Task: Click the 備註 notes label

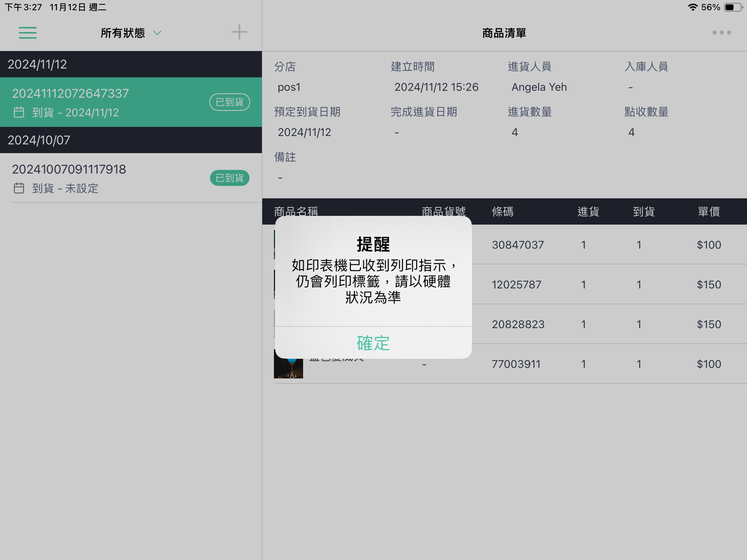Action: (x=285, y=157)
